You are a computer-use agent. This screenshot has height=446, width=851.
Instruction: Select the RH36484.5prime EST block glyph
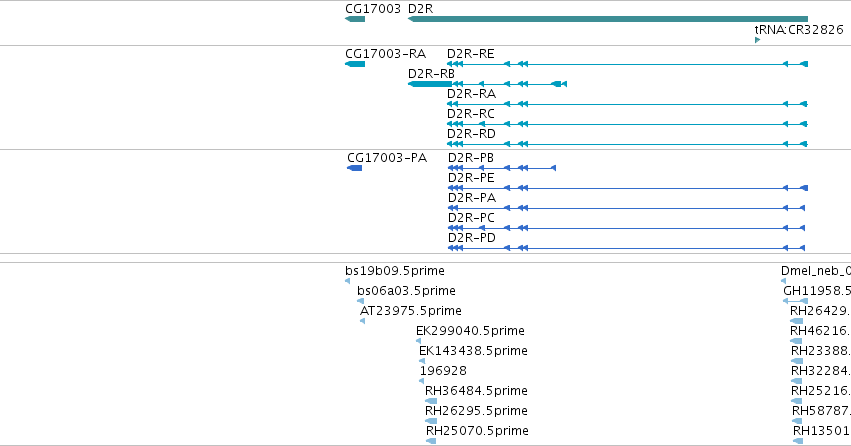pos(431,402)
